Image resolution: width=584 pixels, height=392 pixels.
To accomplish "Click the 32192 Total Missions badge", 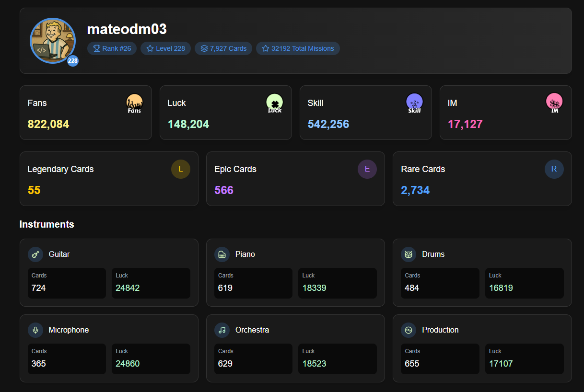I will coord(298,48).
